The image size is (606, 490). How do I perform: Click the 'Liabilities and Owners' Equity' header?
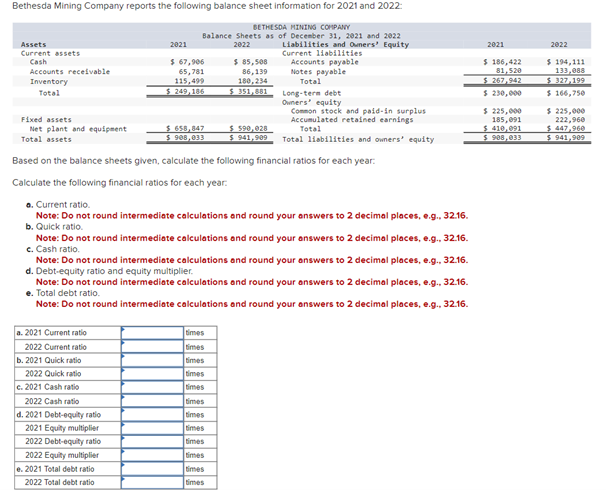click(346, 44)
